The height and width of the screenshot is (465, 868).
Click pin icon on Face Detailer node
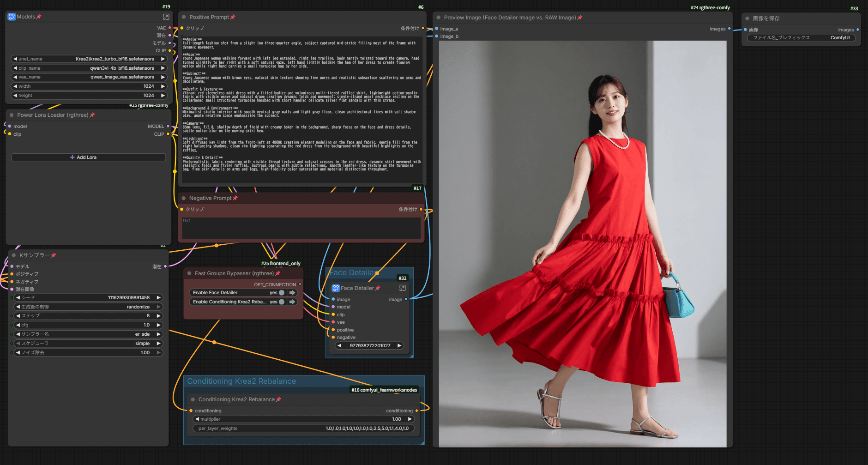378,288
